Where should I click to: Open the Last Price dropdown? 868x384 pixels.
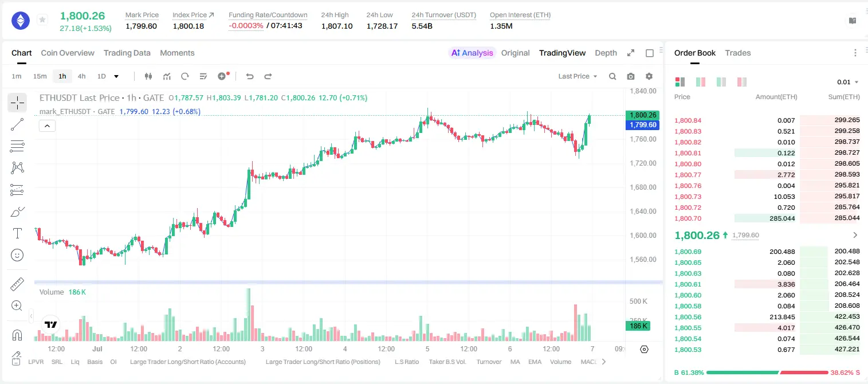pyautogui.click(x=578, y=76)
